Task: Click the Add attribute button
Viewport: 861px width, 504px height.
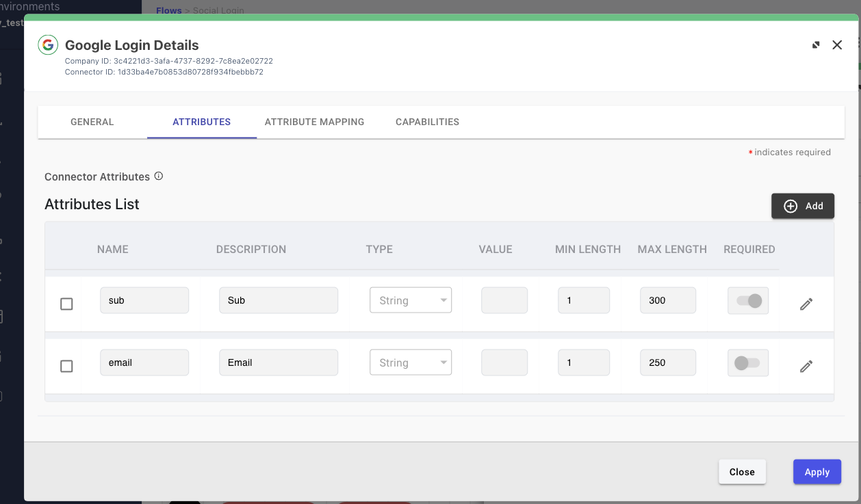Action: click(803, 206)
